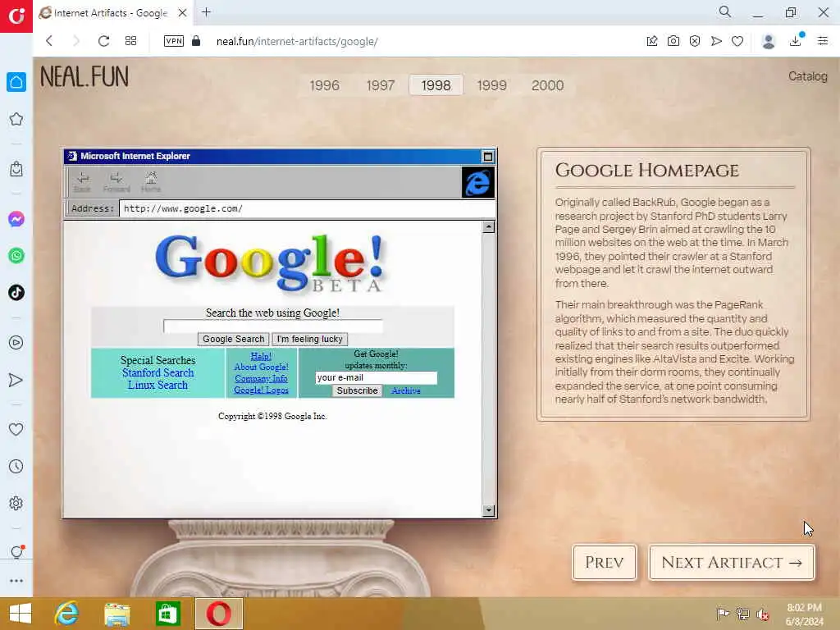Click the retro IE address field
The image size is (840, 630).
pyautogui.click(x=307, y=208)
